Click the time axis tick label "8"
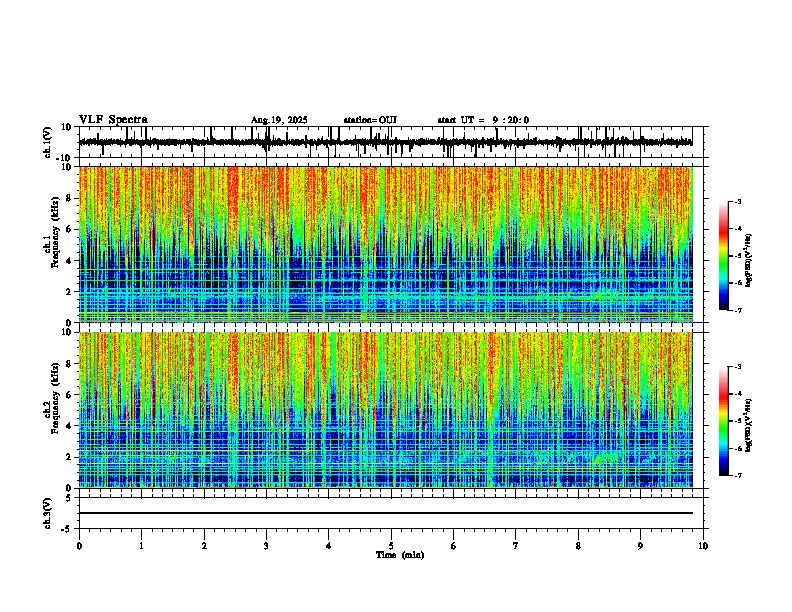 [578, 546]
